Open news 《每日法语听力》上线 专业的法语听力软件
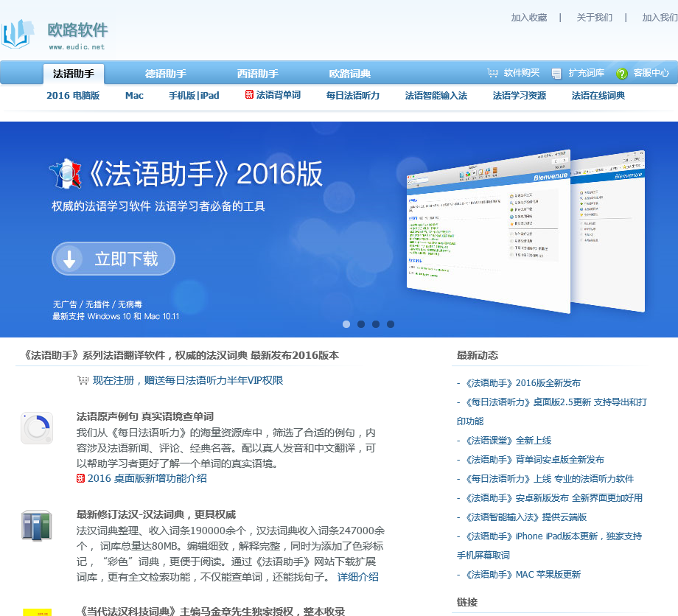Image resolution: width=678 pixels, height=616 pixels. pyautogui.click(x=550, y=478)
